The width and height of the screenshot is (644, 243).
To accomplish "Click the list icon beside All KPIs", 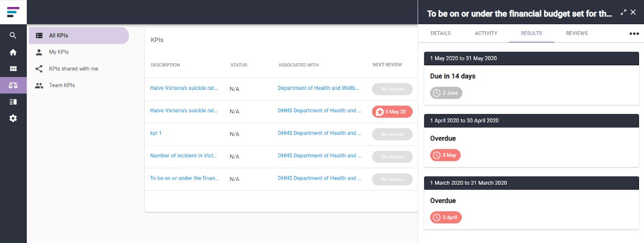I will pyautogui.click(x=39, y=36).
